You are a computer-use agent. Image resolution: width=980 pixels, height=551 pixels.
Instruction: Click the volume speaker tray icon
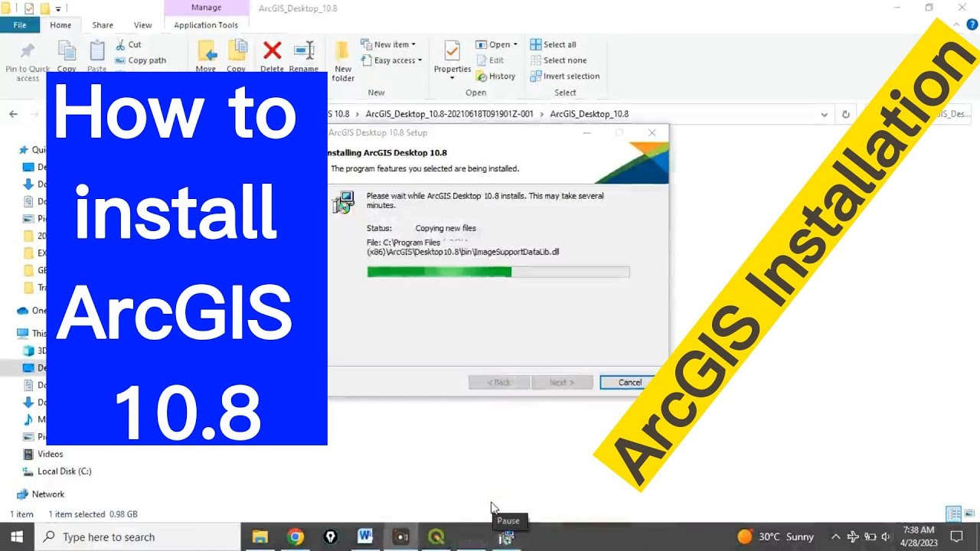tap(887, 536)
